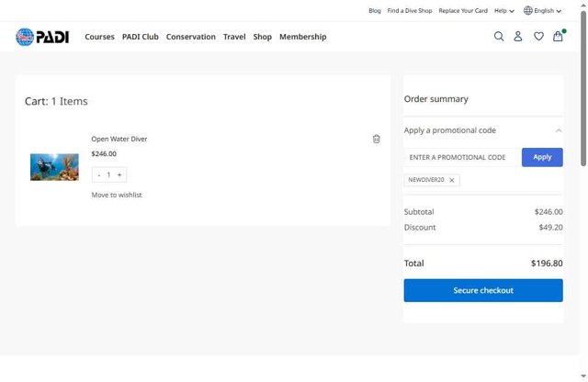Open the shopping bag cart icon
The image size is (588, 382).
coord(558,36)
